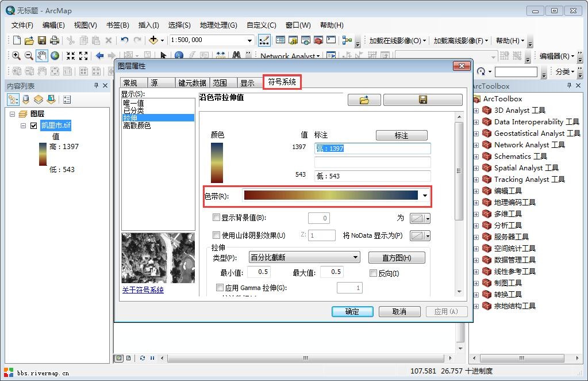The image size is (588, 381).
Task: Select the Zoom In magnifier tool
Action: 16,56
